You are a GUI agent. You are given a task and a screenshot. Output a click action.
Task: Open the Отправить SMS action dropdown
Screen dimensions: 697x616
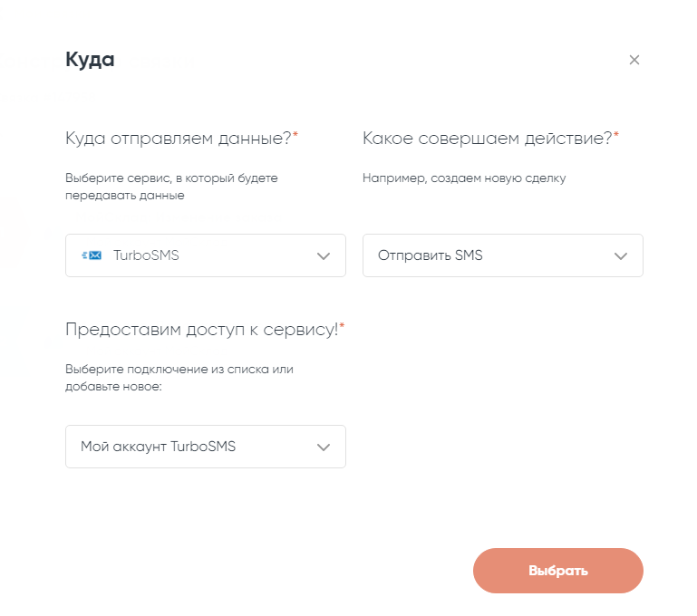(502, 255)
